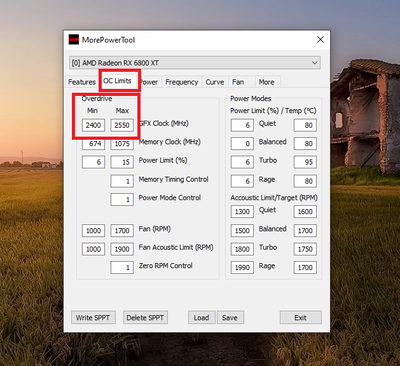Open the More tab
Viewport: 400px width, 366px height.
[267, 82]
